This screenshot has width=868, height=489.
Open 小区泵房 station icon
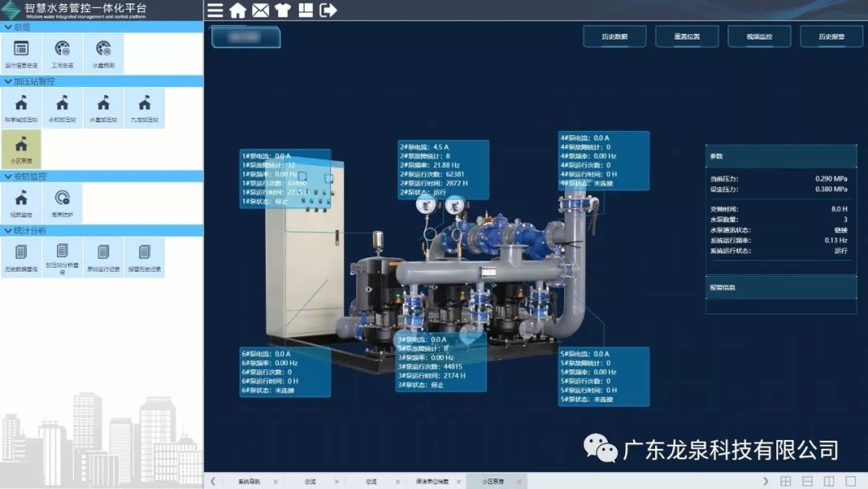point(21,148)
